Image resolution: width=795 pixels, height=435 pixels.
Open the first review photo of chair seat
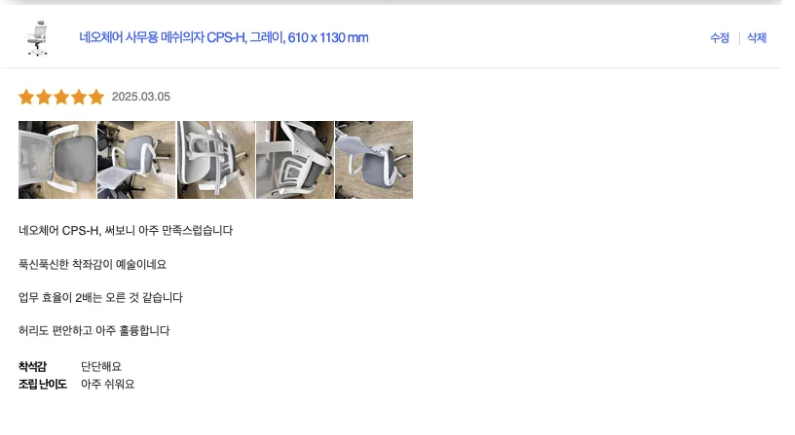57,160
